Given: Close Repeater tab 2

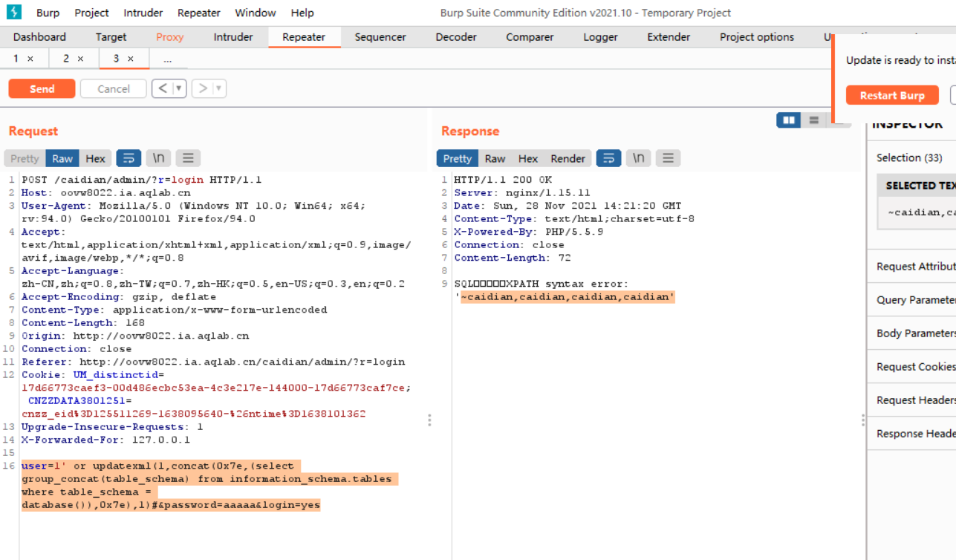Looking at the screenshot, I should tap(80, 59).
